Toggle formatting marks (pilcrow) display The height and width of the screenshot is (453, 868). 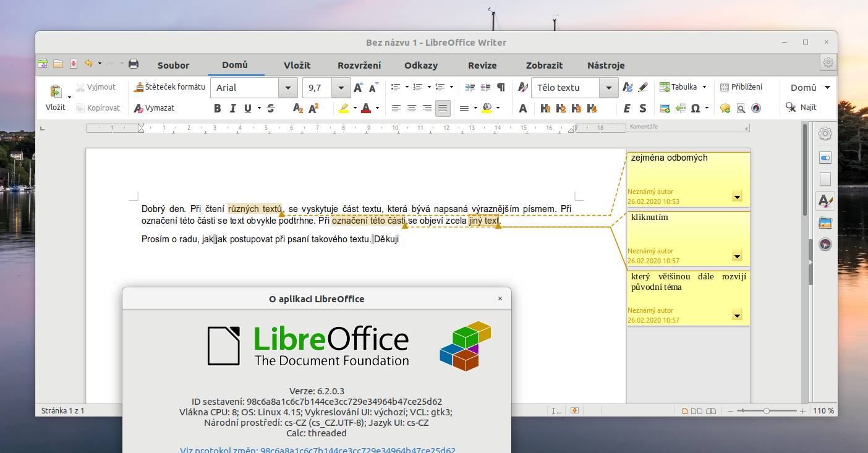pos(501,87)
